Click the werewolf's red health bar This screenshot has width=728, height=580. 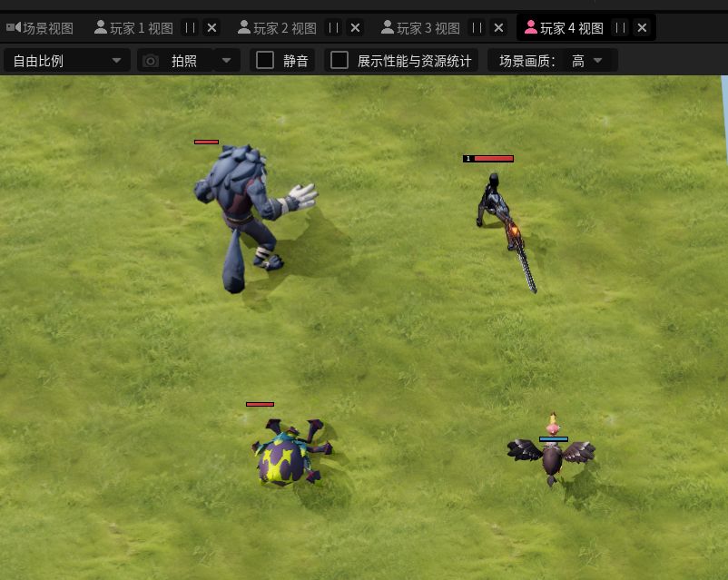(206, 143)
